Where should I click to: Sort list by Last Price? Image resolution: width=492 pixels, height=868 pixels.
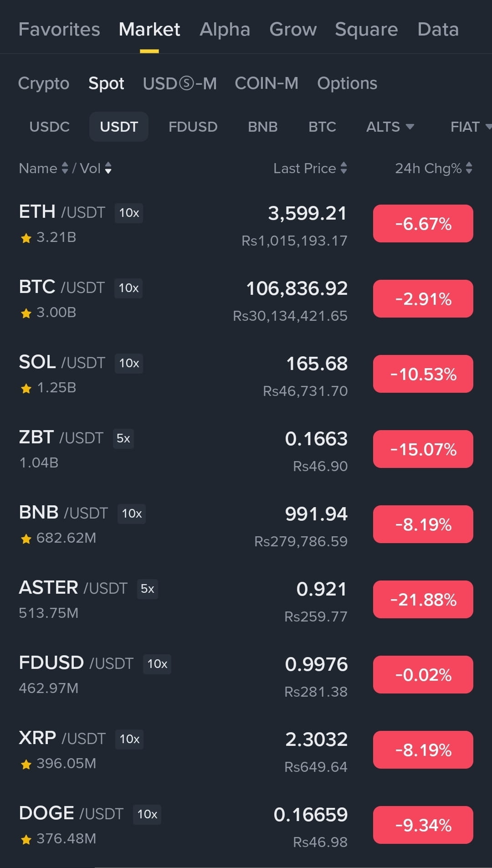(310, 169)
